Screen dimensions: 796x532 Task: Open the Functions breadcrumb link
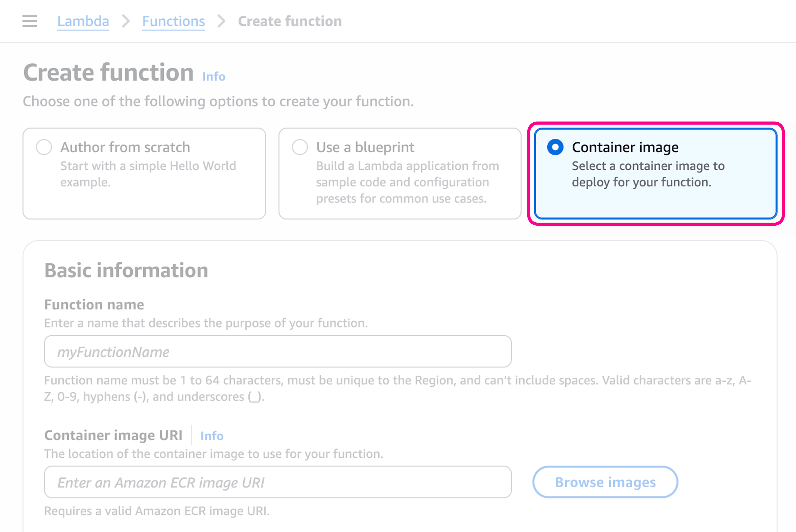point(173,21)
